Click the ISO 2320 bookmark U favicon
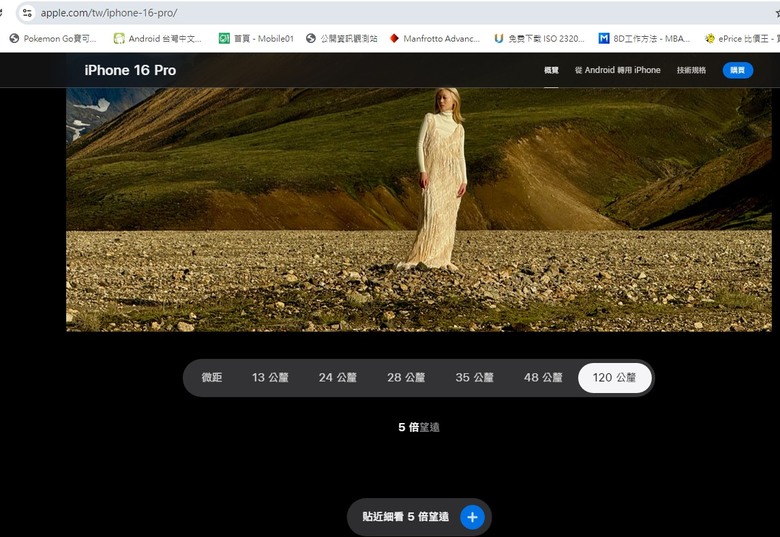 pos(499,38)
